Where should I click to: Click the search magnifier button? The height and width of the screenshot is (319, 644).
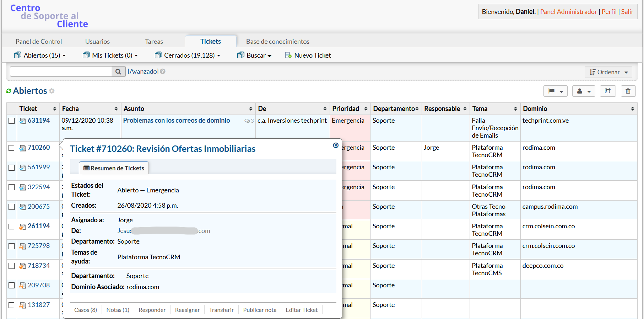tap(118, 71)
